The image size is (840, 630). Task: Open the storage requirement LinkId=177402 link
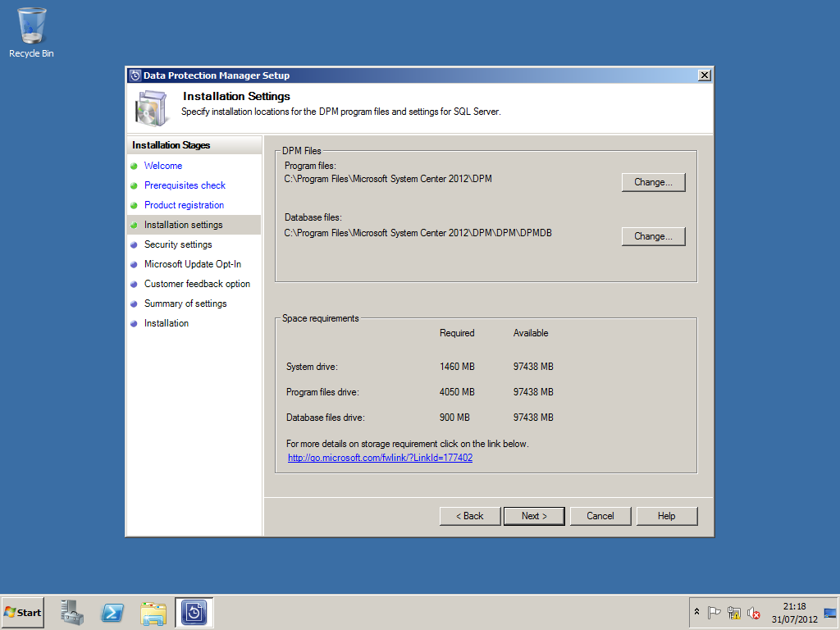380,458
